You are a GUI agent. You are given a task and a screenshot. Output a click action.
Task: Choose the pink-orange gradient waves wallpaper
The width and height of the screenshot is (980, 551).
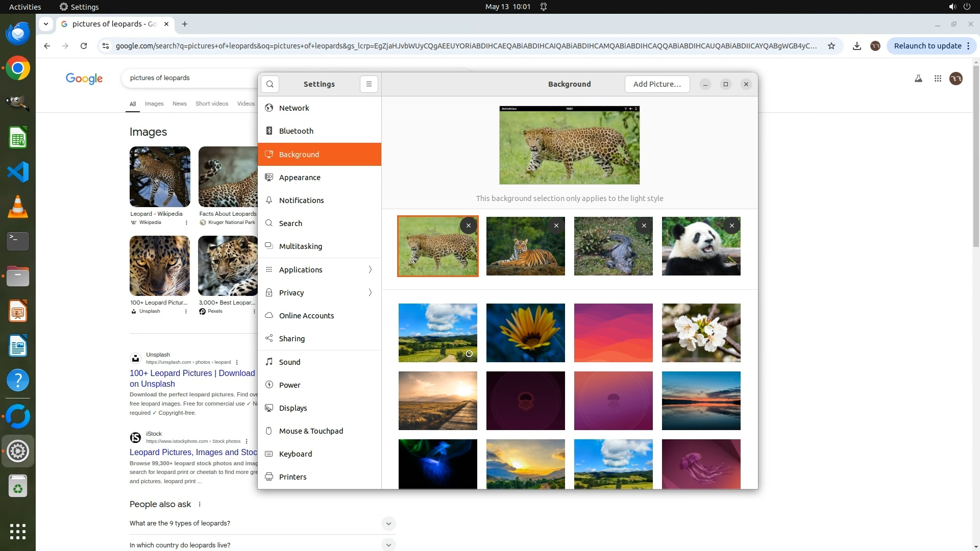coord(613,333)
